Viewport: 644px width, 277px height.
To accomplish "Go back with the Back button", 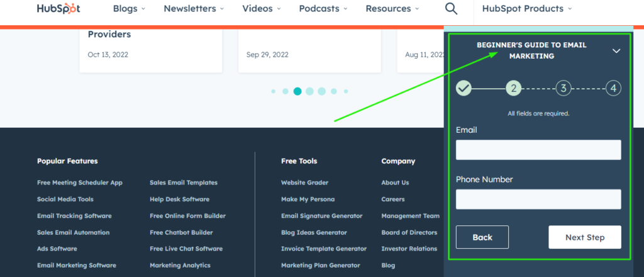I will tap(482, 237).
